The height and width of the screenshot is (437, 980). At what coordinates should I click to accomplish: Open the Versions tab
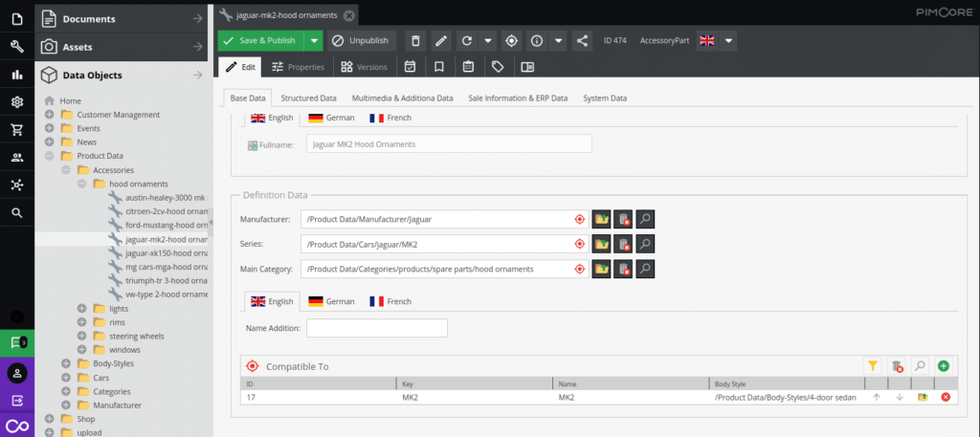[x=364, y=67]
